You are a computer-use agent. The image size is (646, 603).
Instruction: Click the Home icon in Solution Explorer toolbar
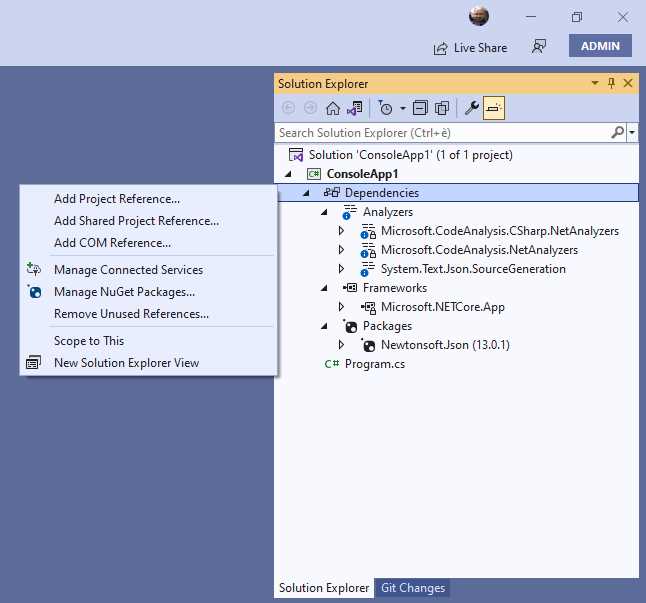tap(333, 108)
